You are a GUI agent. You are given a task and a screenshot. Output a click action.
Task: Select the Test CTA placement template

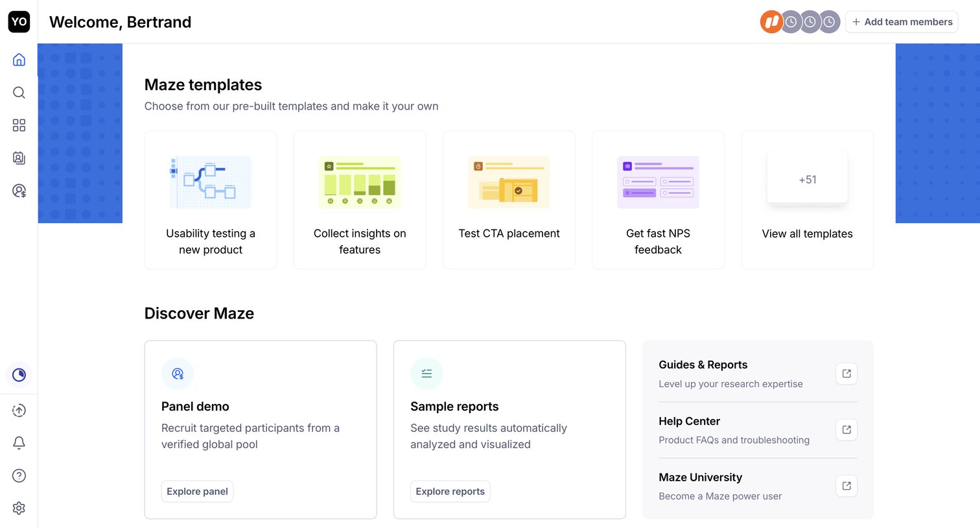coord(509,200)
